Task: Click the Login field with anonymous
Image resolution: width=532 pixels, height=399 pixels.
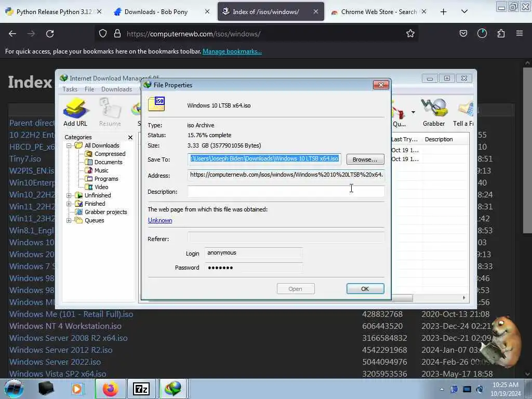Action: click(253, 253)
